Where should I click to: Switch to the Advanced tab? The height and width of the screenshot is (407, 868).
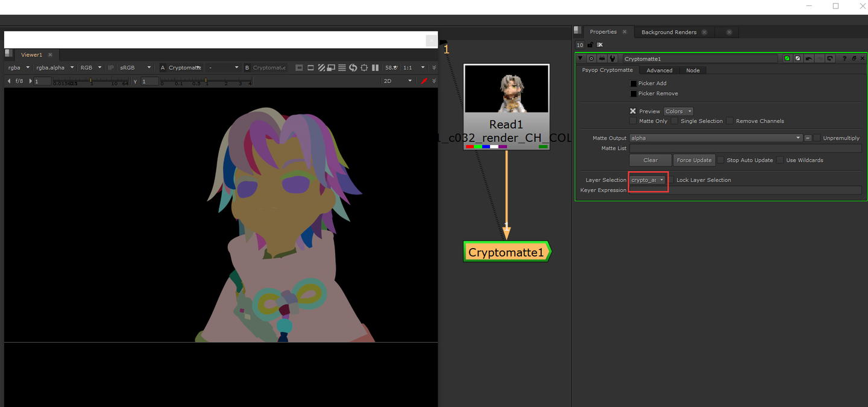click(659, 70)
